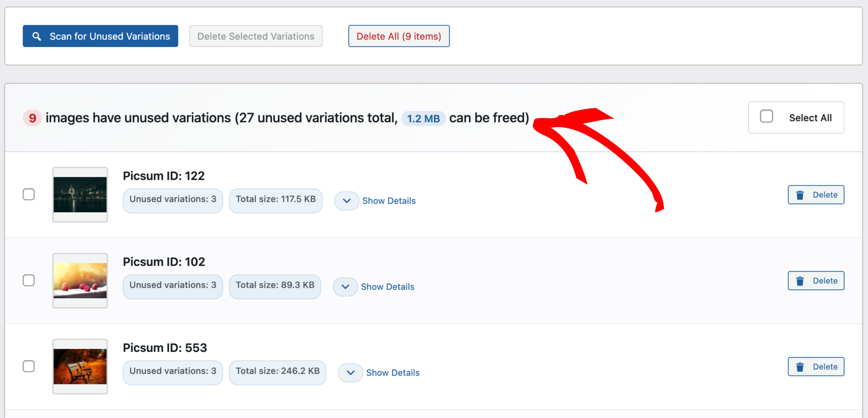This screenshot has width=868, height=418.
Task: Select the checkbox next to Picsum ID: 102
Action: pos(29,280)
